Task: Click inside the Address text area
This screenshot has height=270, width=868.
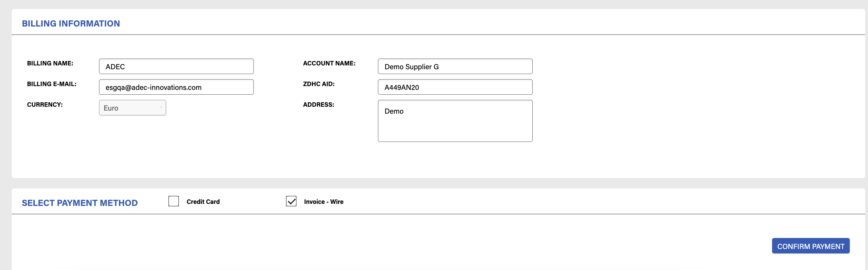Action: [455, 121]
